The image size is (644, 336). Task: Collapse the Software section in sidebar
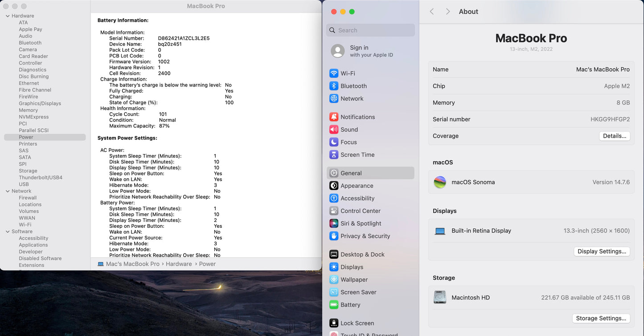click(8, 232)
